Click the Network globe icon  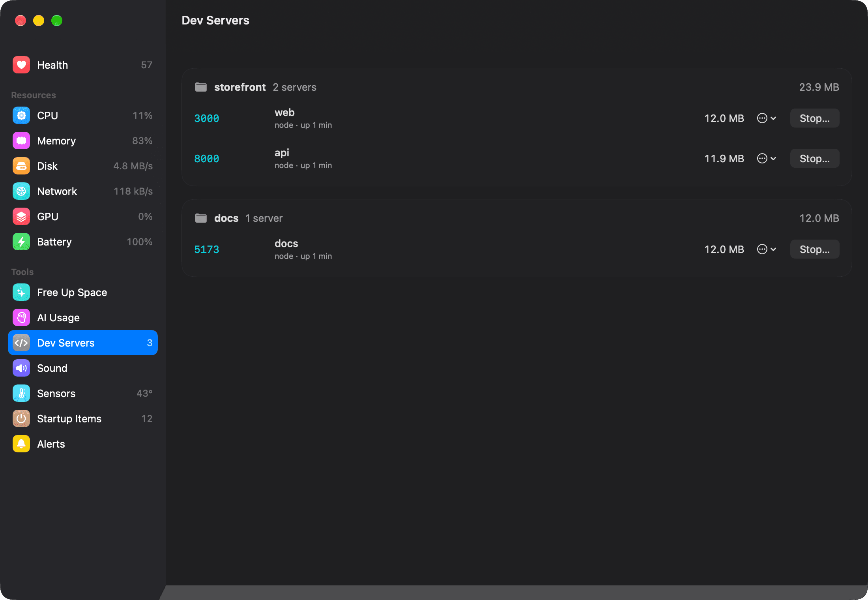coord(21,191)
